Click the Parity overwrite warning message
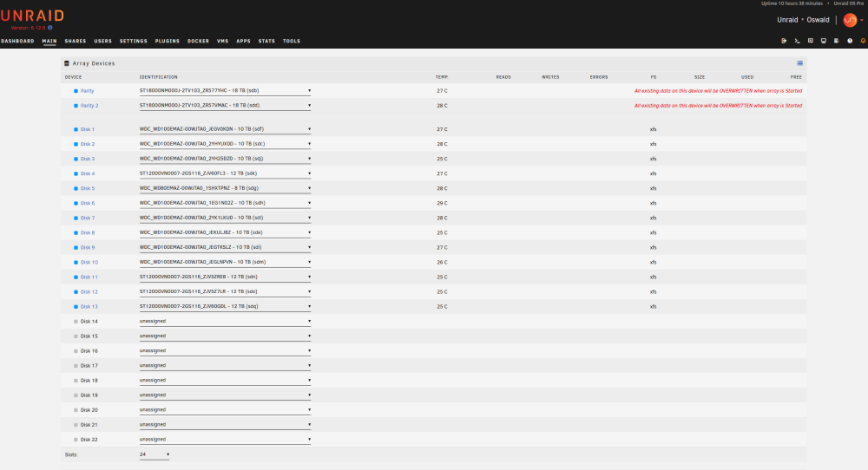 tap(718, 91)
